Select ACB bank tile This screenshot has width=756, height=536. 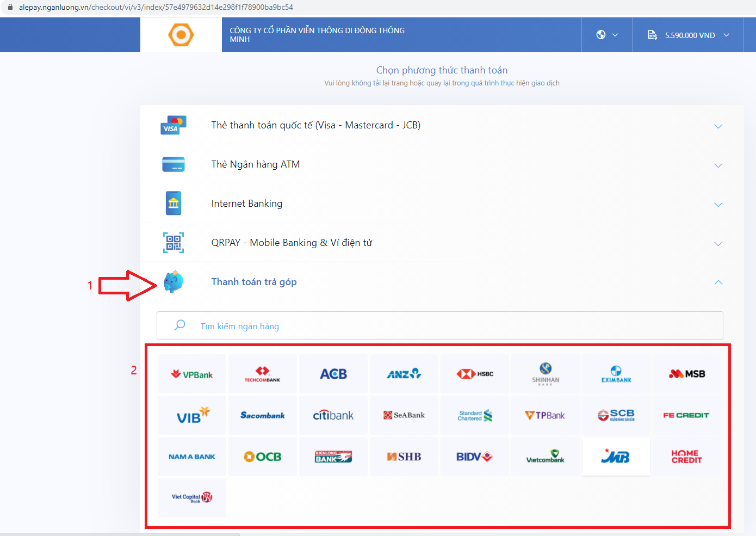click(333, 374)
